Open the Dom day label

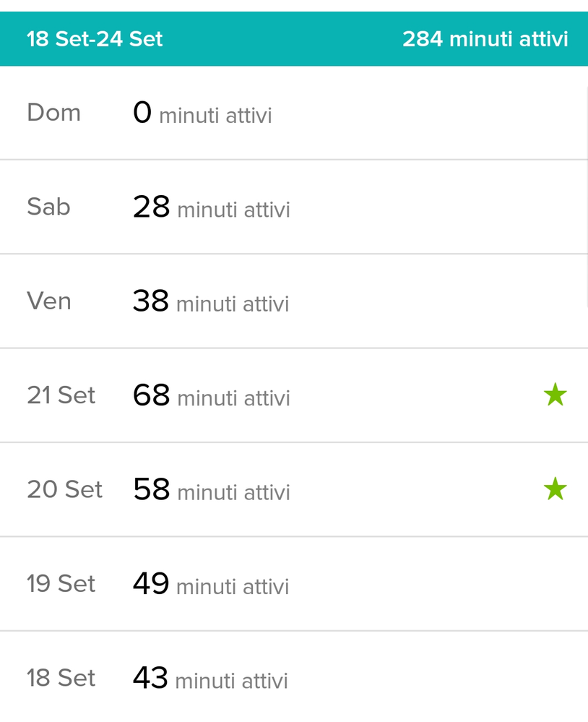pos(53,113)
